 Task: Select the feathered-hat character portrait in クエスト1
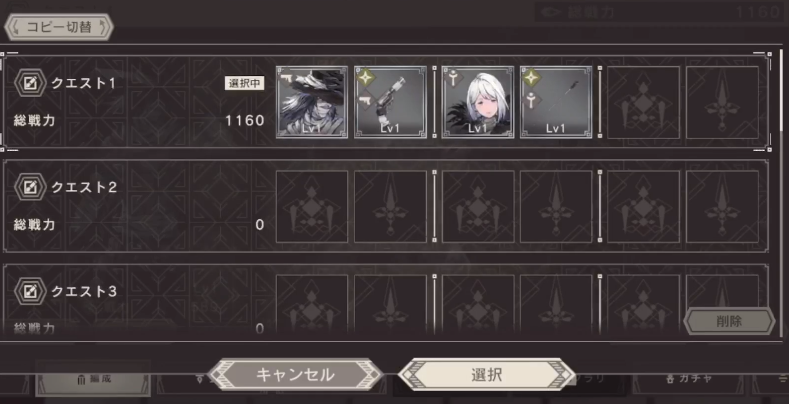tap(312, 102)
